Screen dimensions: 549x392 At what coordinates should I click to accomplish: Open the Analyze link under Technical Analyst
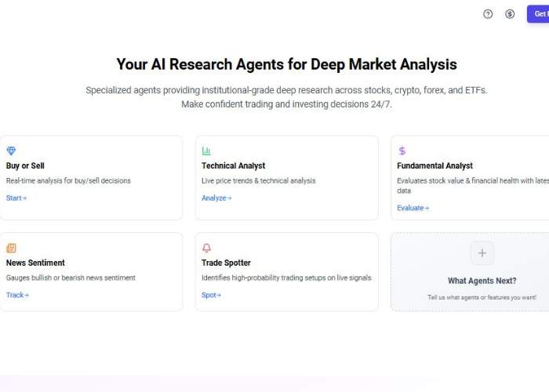[216, 198]
